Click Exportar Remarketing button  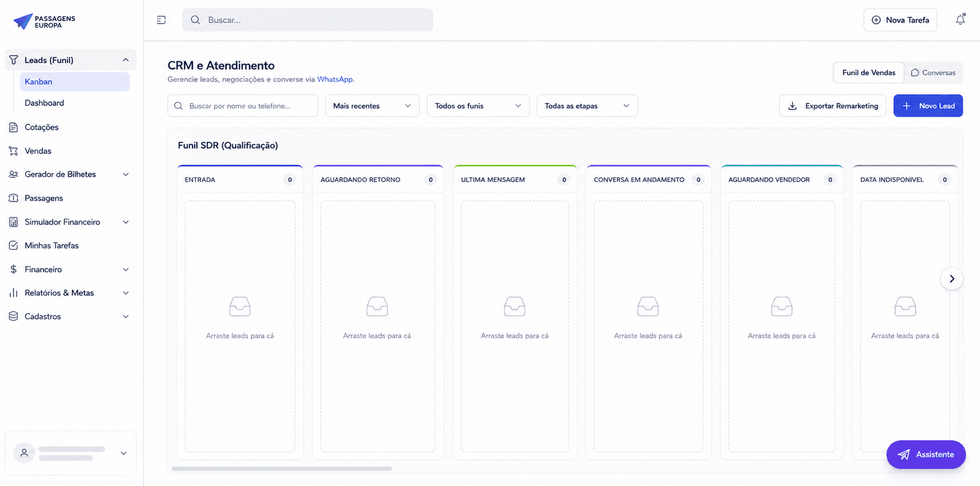tap(833, 106)
